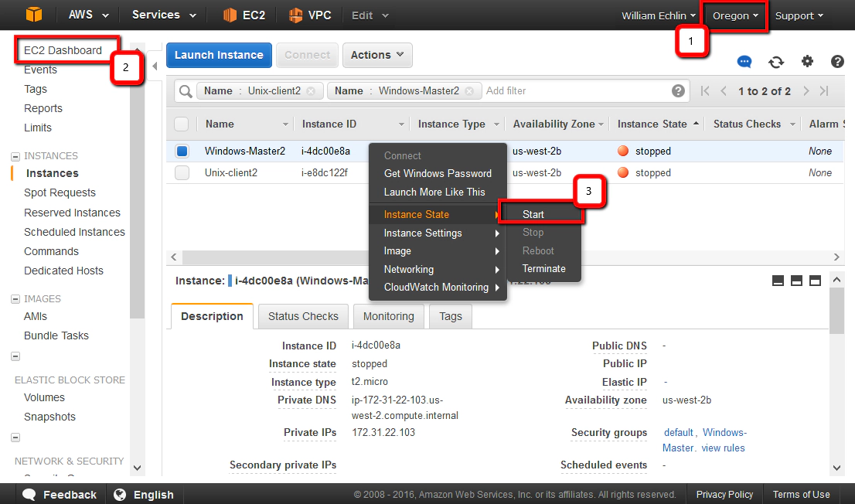855x504 pixels.
Task: Expand details pane using restore-down layout icon
Action: [x=796, y=281]
